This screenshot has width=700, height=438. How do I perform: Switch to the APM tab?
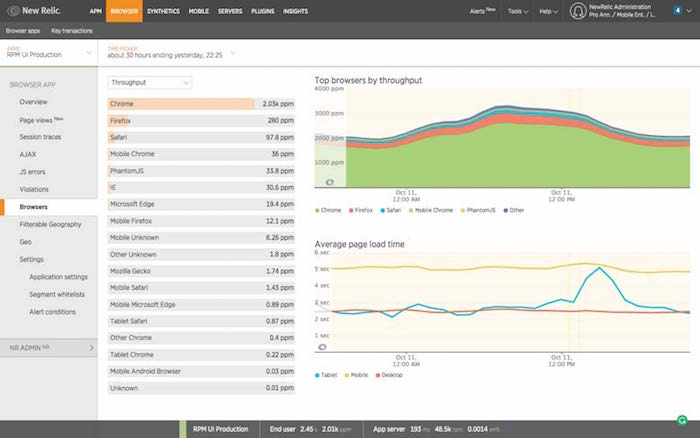pos(96,11)
